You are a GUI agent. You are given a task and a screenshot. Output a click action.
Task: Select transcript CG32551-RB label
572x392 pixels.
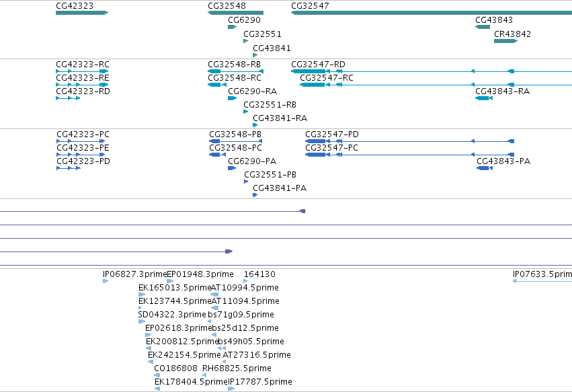[270, 105]
